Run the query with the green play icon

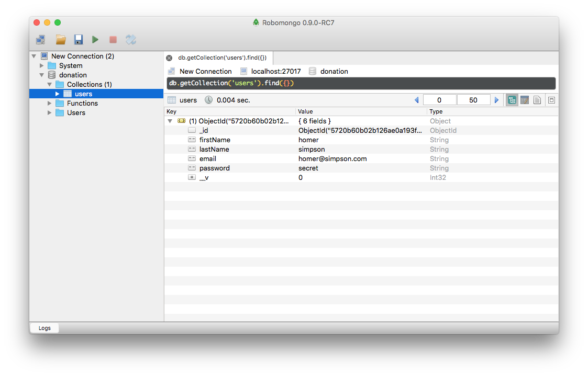point(95,40)
